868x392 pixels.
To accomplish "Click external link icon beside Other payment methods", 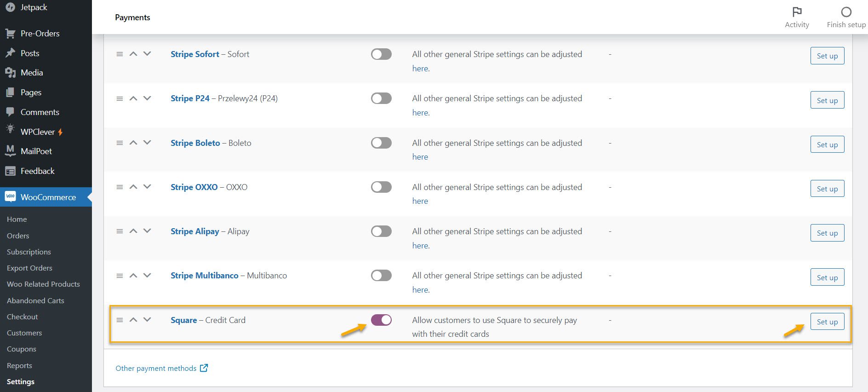I will tap(204, 368).
